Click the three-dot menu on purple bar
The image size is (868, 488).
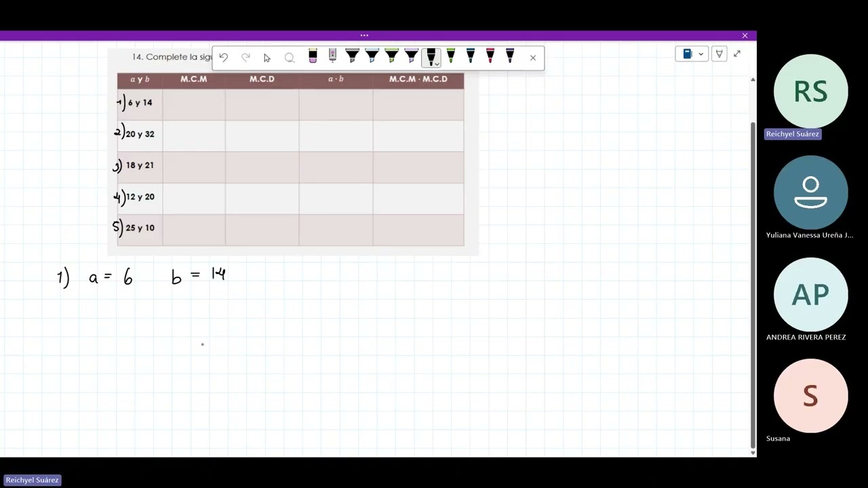pyautogui.click(x=364, y=35)
